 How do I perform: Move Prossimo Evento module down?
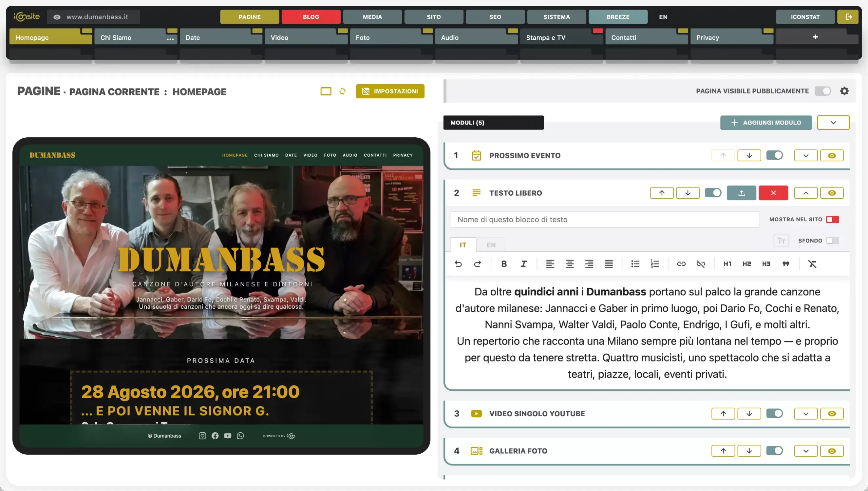click(749, 155)
